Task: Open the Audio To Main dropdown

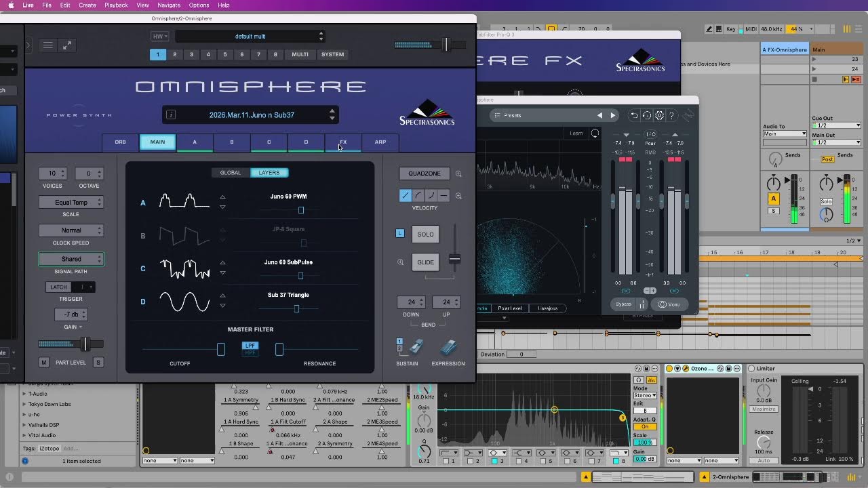Action: [x=785, y=134]
